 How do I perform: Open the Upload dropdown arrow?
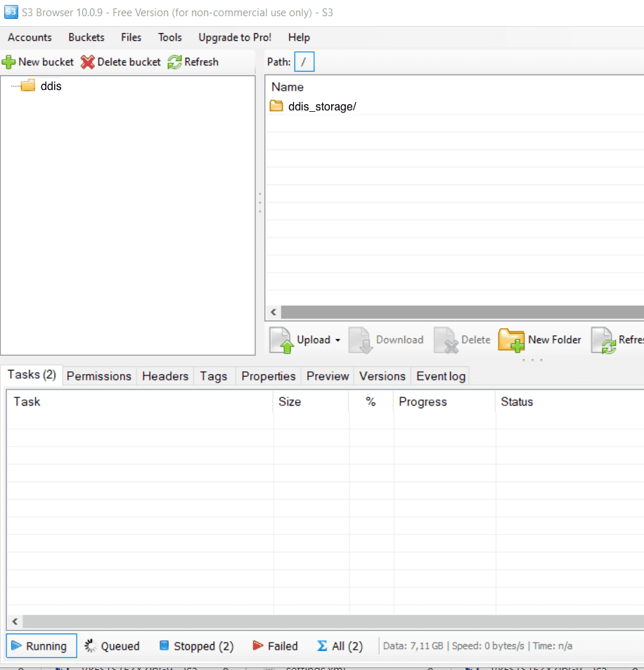(337, 340)
